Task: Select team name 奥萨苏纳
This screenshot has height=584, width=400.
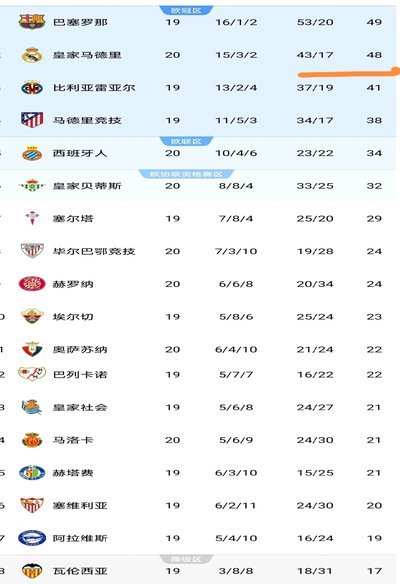Action: [x=80, y=350]
